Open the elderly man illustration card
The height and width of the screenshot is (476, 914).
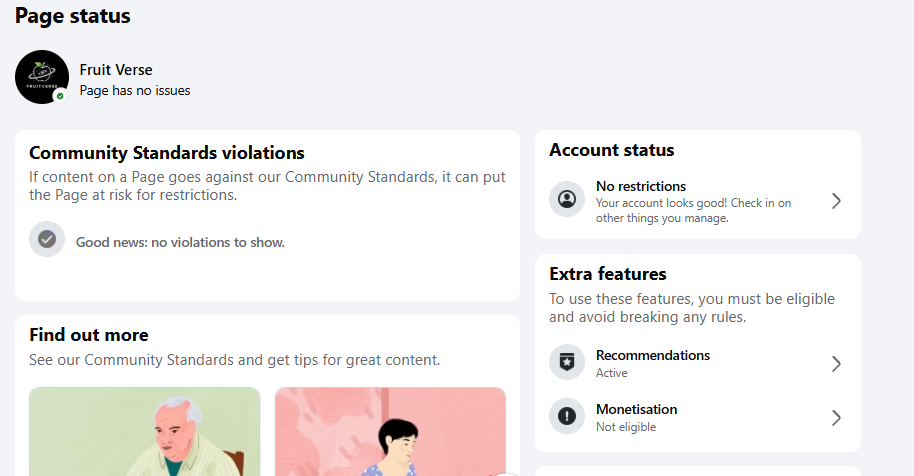click(x=145, y=432)
